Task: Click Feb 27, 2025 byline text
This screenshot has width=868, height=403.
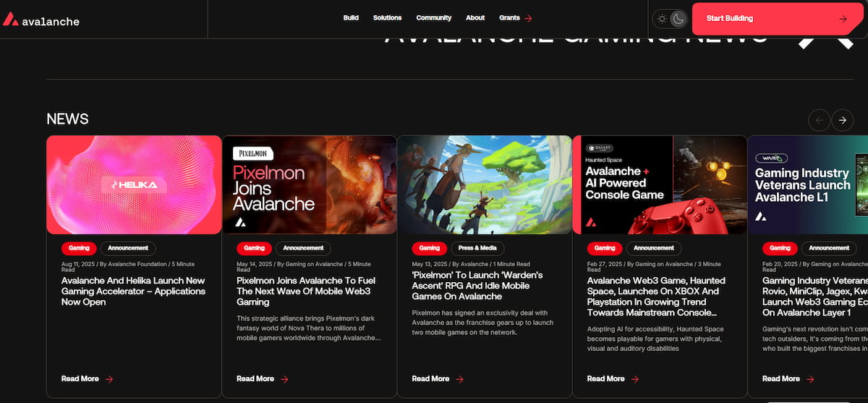Action: 654,266
